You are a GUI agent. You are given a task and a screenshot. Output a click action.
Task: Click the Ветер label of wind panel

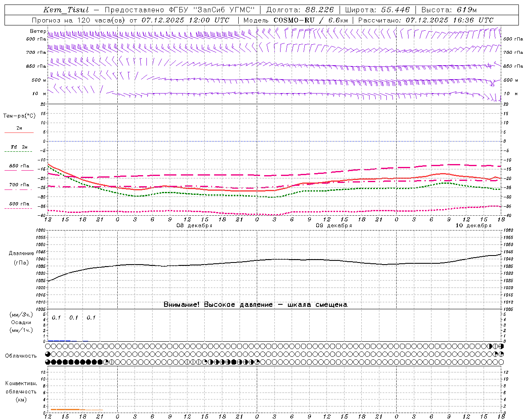point(38,31)
